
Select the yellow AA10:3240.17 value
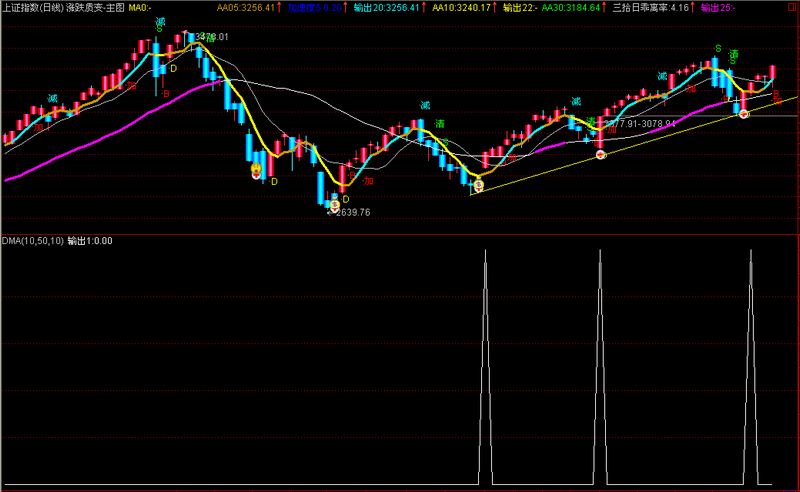click(x=461, y=8)
